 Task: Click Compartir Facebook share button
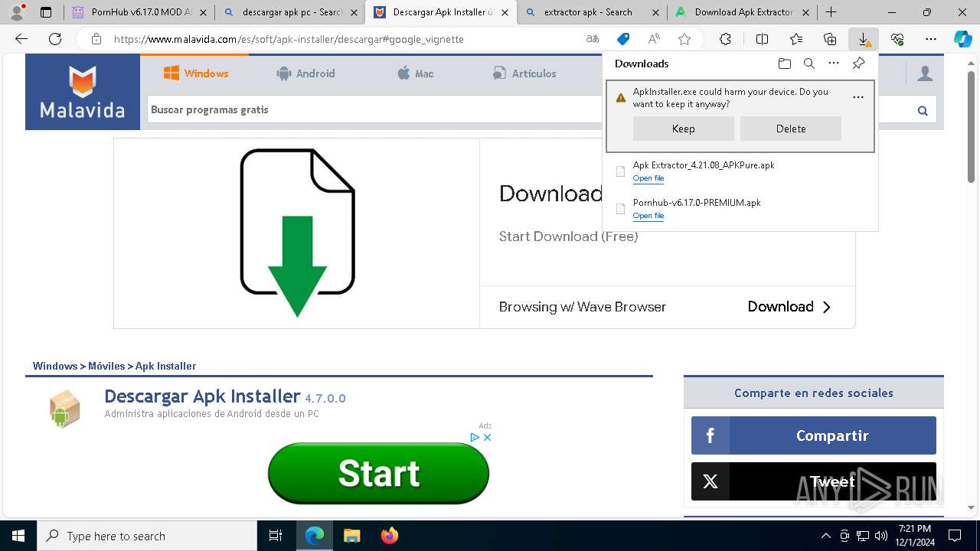point(813,435)
